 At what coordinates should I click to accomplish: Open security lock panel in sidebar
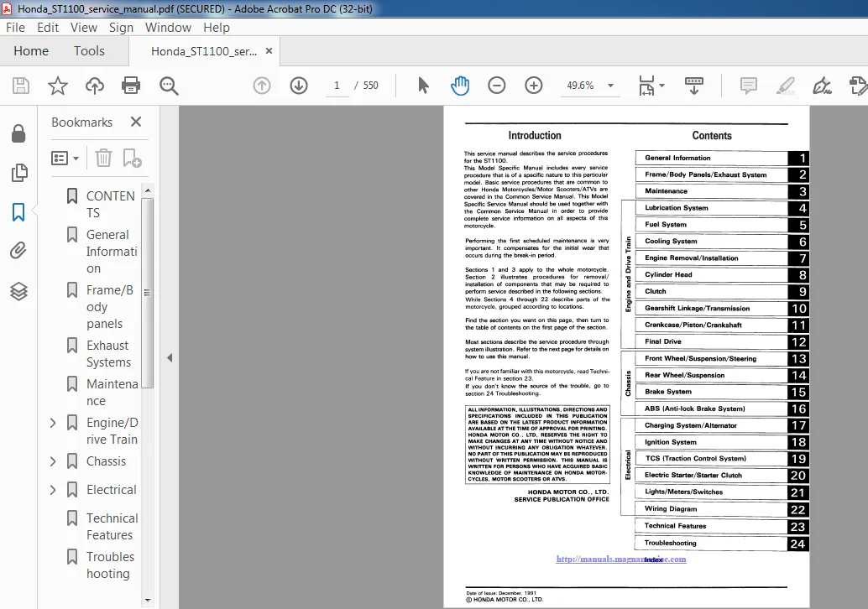pyautogui.click(x=18, y=133)
